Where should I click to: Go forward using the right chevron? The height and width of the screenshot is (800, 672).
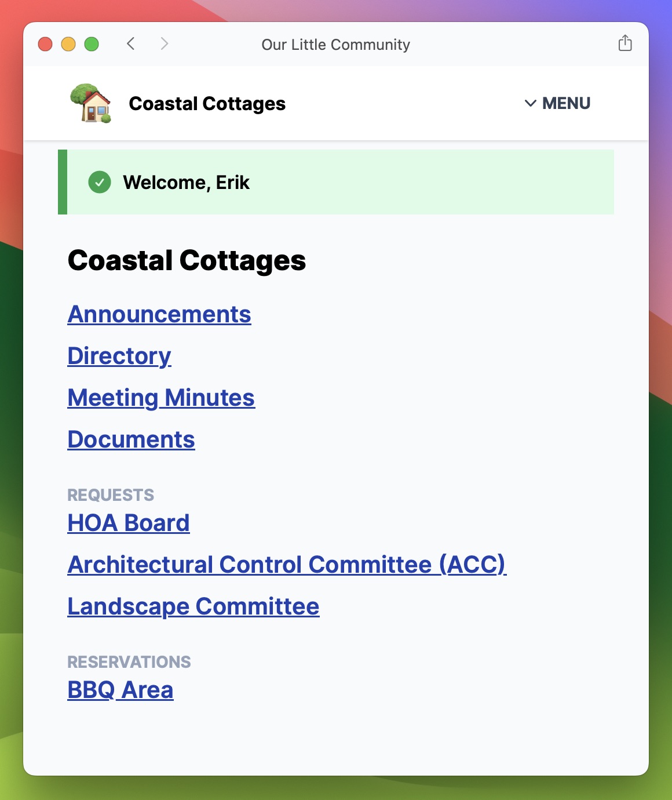(165, 44)
